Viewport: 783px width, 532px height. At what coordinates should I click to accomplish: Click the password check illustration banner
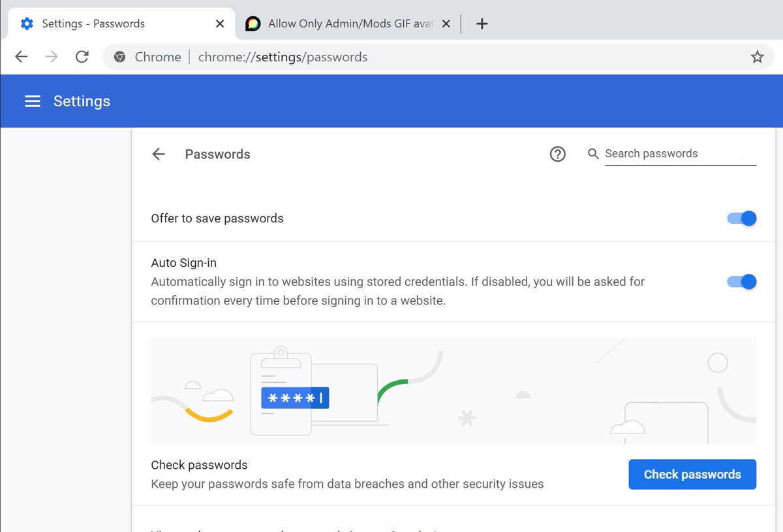pyautogui.click(x=453, y=391)
